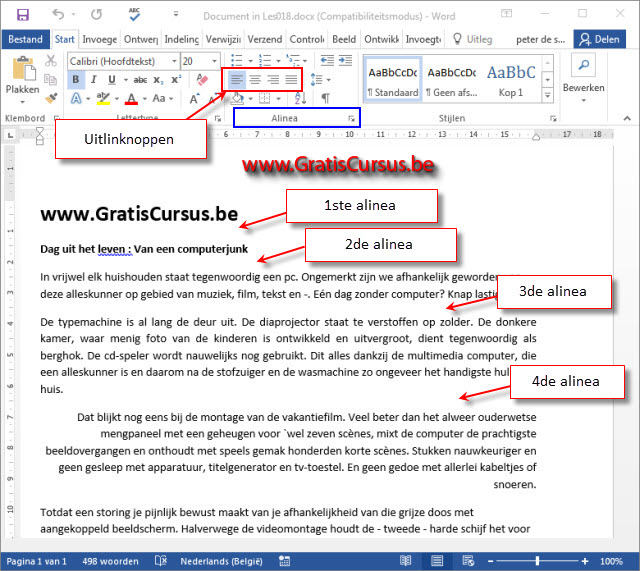The width and height of the screenshot is (640, 571).
Task: Open the Indeling ribbon tab
Action: click(x=182, y=40)
